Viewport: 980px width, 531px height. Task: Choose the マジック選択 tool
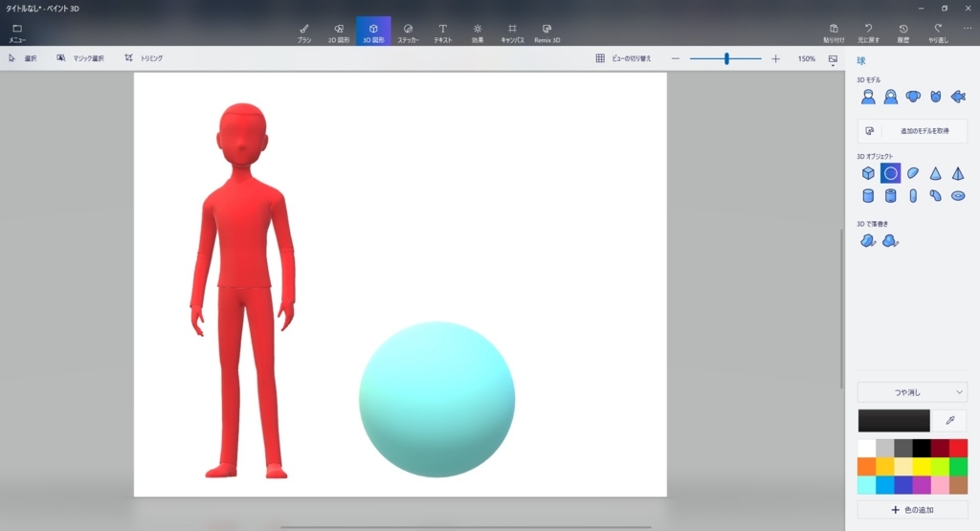pyautogui.click(x=80, y=58)
